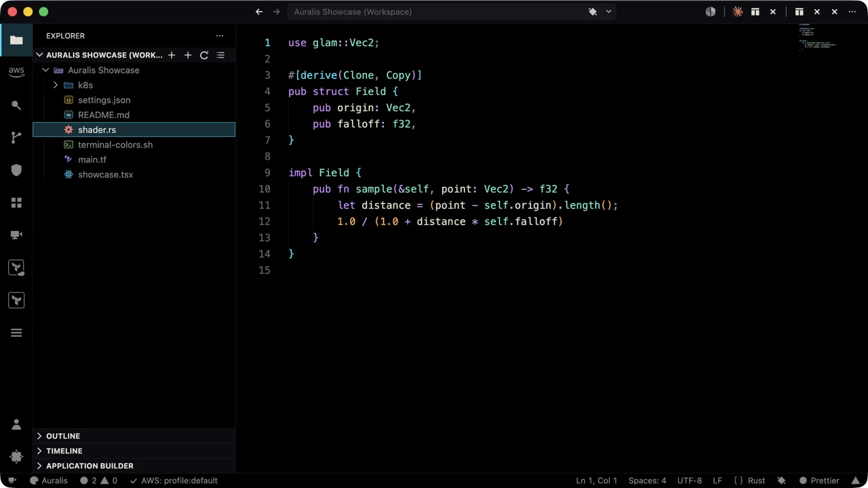Click 'pub fn sample' function signature line
This screenshot has height=488, width=868.
point(441,189)
